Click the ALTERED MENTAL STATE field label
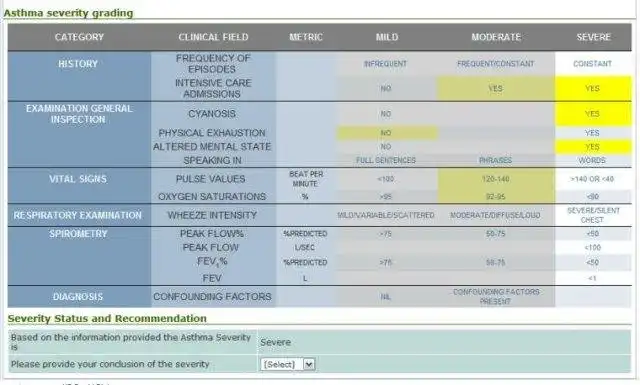Image resolution: width=640 pixels, height=385 pixels. pyautogui.click(x=212, y=147)
